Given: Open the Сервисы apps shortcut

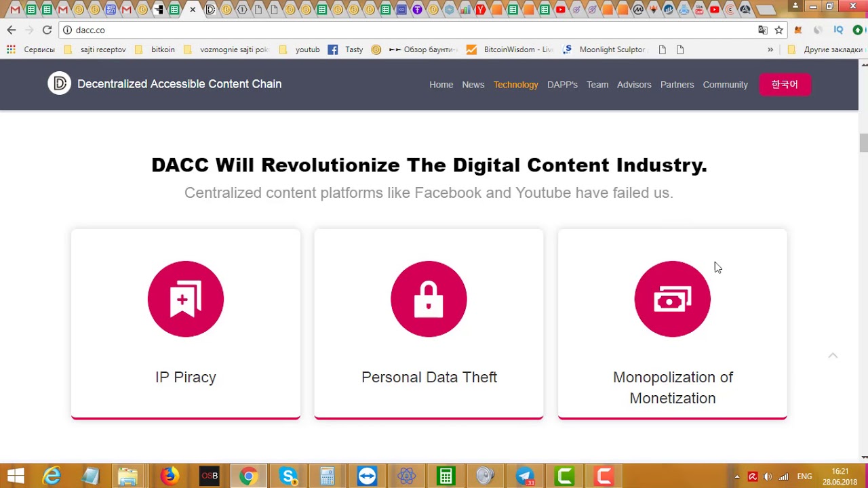Looking at the screenshot, I should (31, 49).
